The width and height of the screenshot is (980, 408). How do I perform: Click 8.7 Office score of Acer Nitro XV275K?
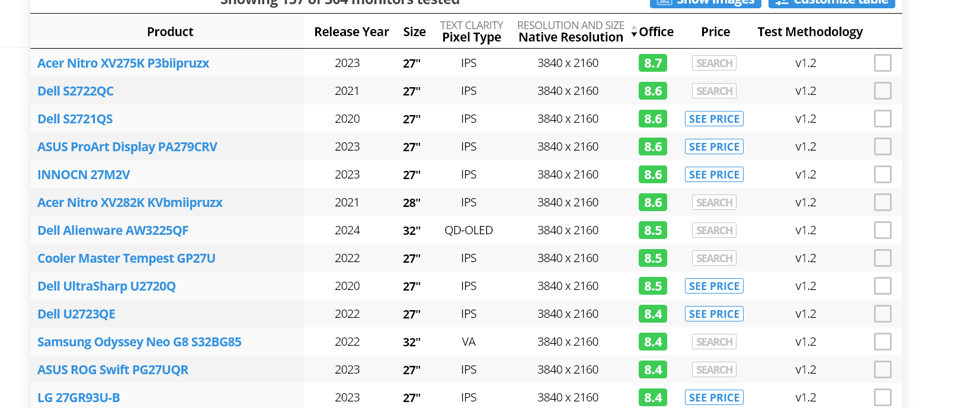(653, 63)
